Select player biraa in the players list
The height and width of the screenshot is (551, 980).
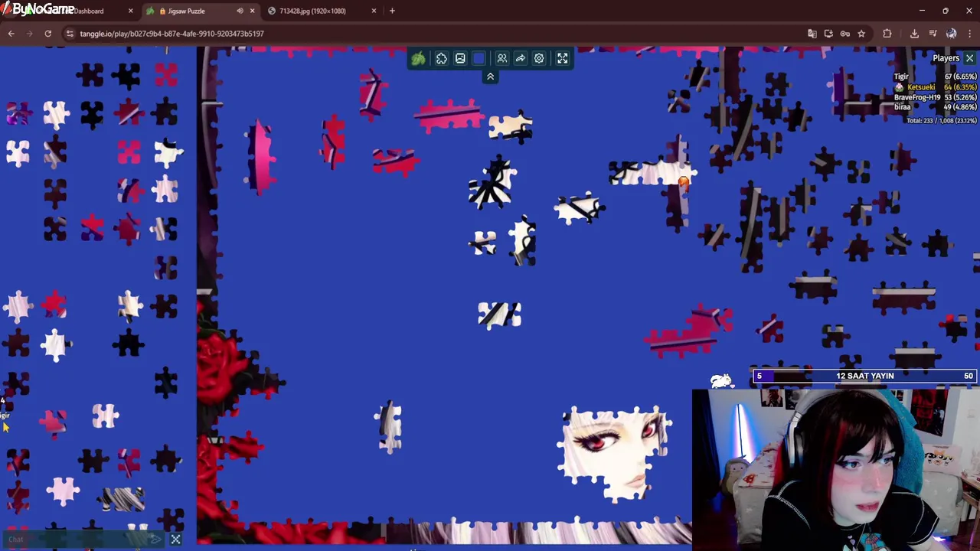902,107
